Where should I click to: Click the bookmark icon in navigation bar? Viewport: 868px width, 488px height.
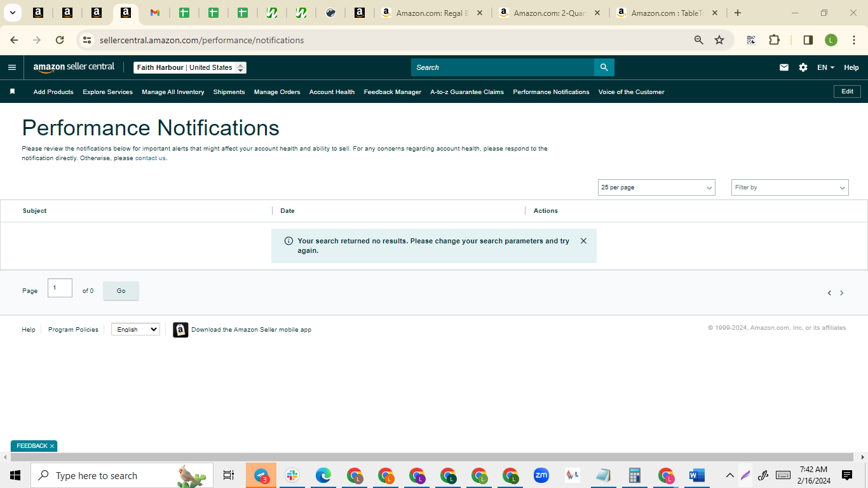pos(12,91)
